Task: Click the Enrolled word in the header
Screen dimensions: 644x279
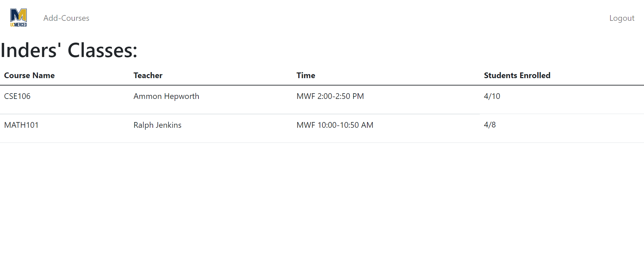Action: [x=535, y=75]
